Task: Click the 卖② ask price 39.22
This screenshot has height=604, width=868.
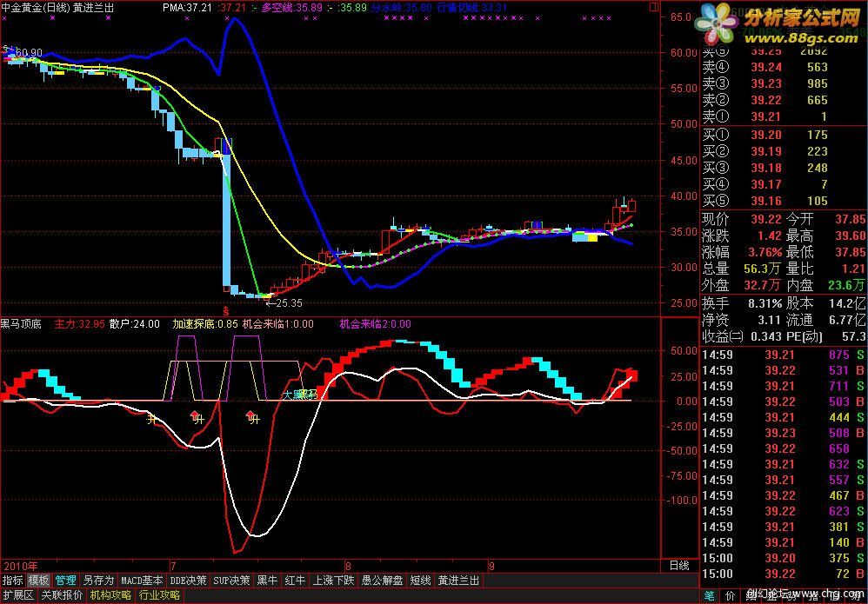Action: pyautogui.click(x=765, y=100)
